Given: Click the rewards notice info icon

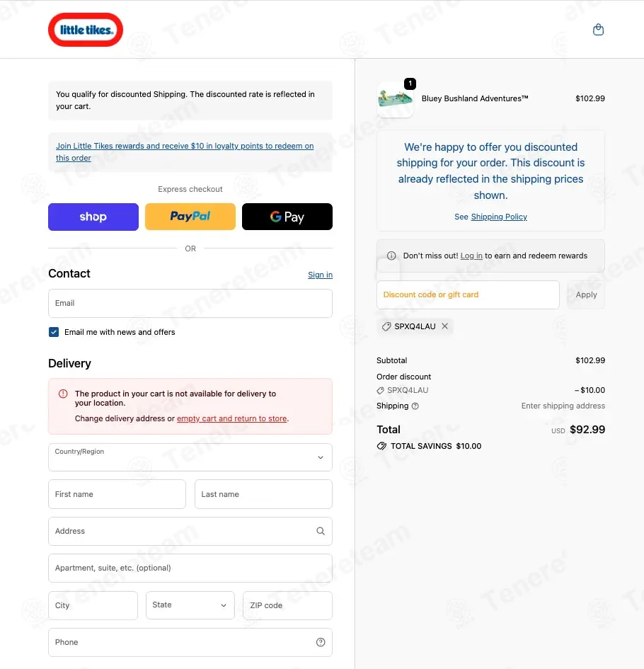Looking at the screenshot, I should (391, 256).
